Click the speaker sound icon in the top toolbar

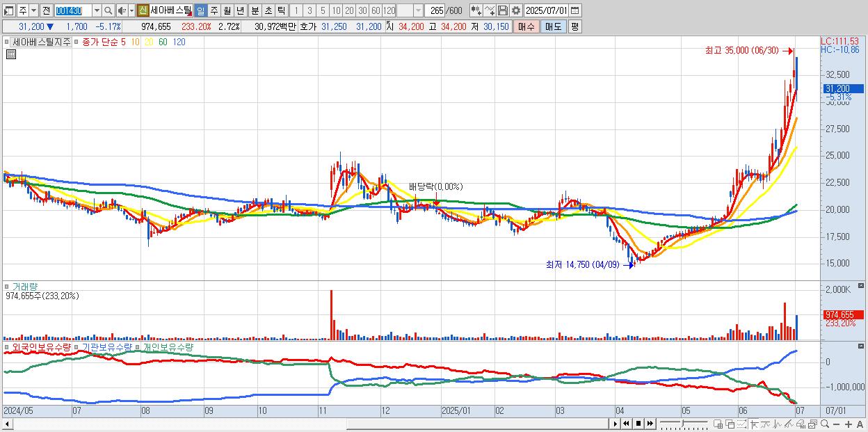[x=121, y=11]
